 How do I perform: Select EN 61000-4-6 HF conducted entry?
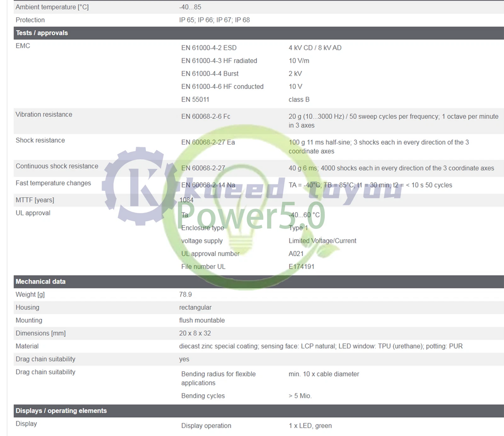(223, 86)
